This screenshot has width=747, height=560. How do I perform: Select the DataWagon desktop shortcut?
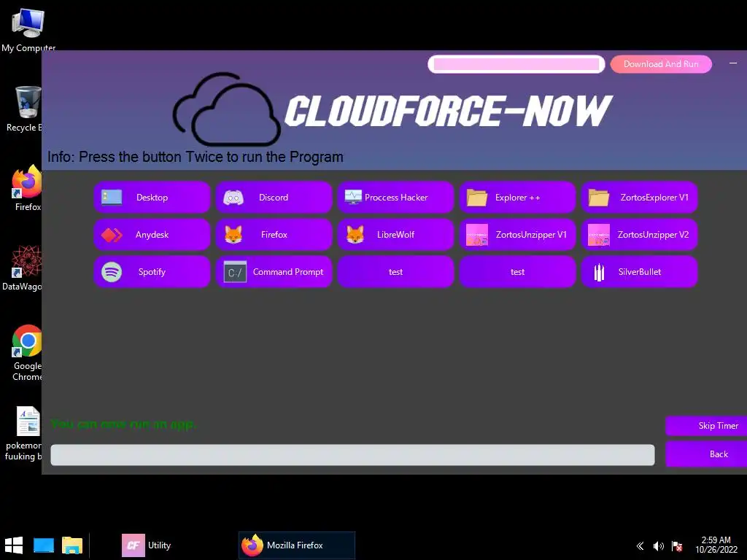(23, 267)
